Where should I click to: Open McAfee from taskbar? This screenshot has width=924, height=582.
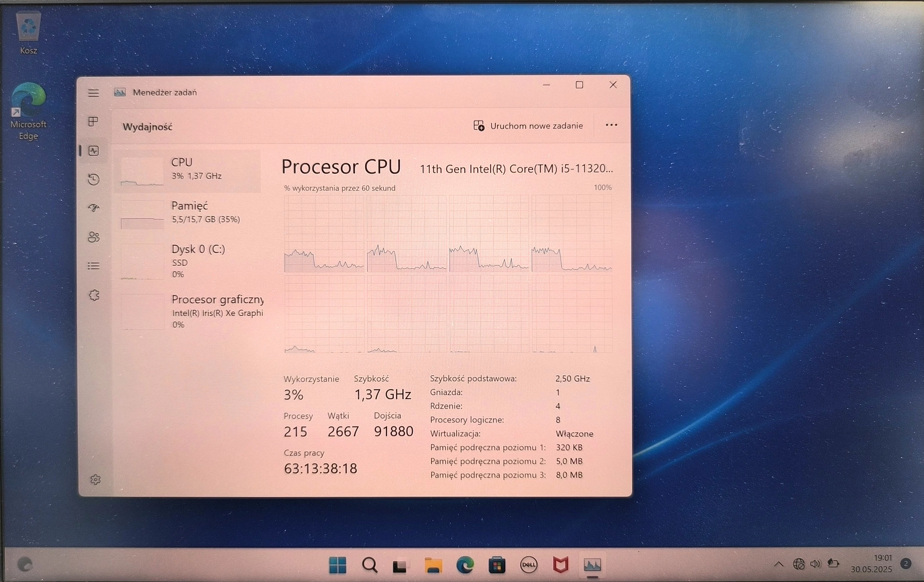[x=560, y=565]
